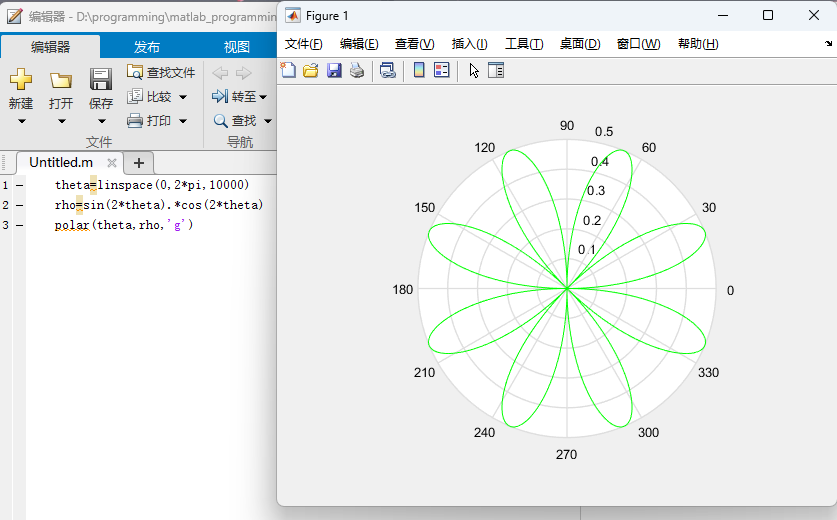
Task: Click code line theta=linspace(0,2*pi,10000)
Action: 152,185
